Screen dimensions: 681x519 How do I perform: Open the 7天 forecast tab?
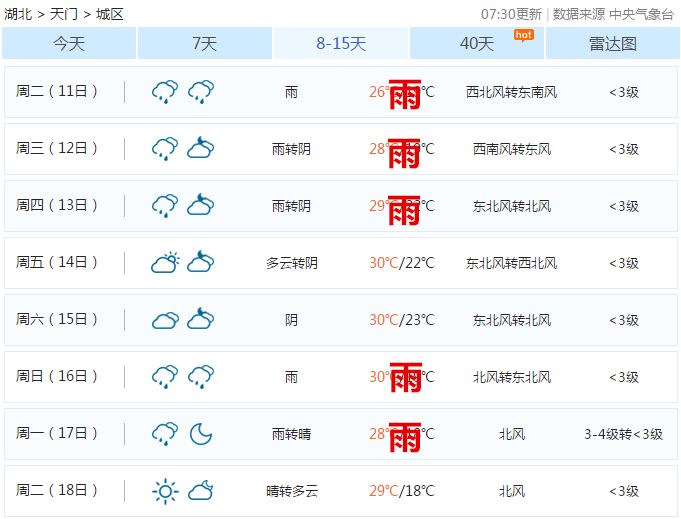click(x=204, y=43)
